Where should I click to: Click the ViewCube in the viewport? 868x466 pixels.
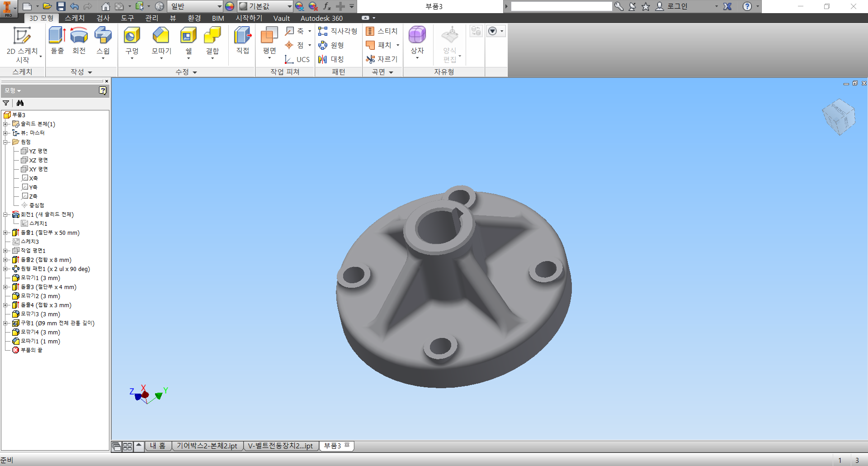point(839,117)
